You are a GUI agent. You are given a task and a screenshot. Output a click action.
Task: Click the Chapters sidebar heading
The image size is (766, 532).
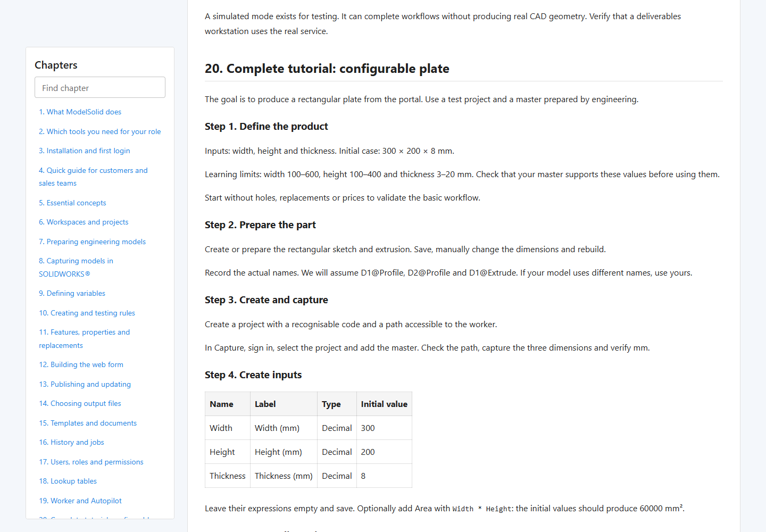[56, 65]
